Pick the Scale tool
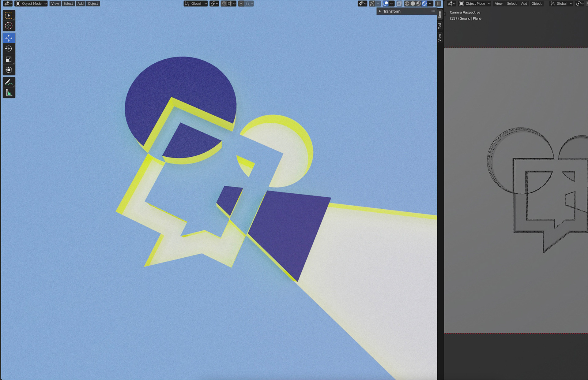Viewport: 588px width, 380px height. (9, 59)
